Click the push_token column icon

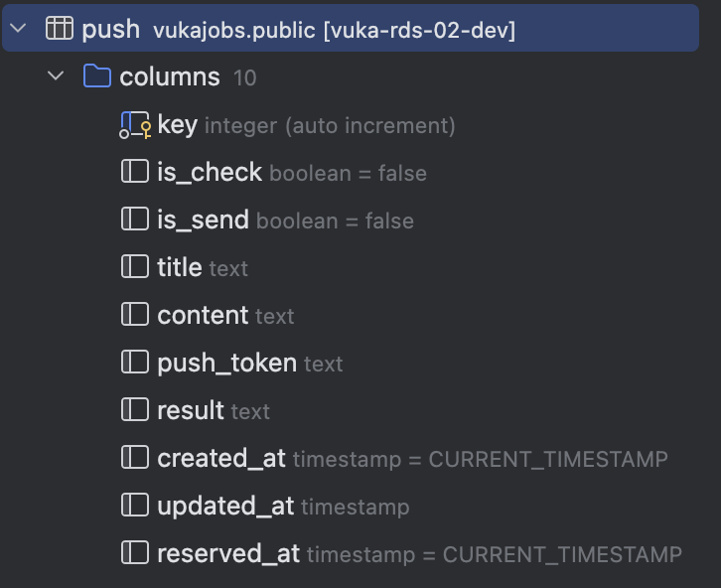[x=134, y=363]
